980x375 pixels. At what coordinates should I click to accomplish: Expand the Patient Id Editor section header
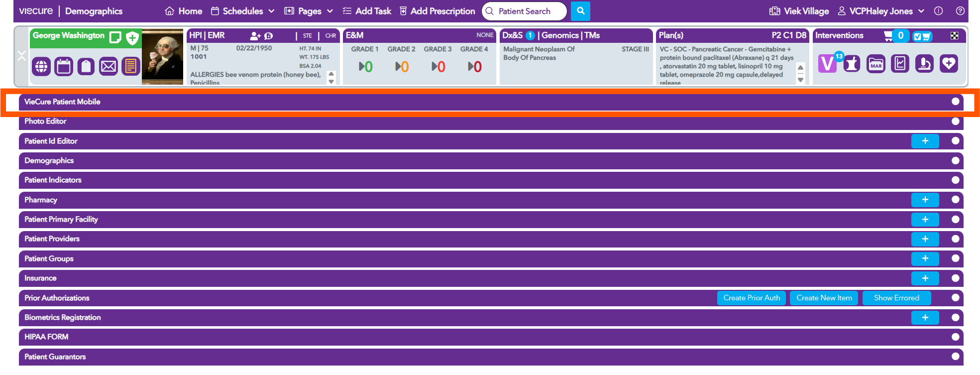click(491, 141)
